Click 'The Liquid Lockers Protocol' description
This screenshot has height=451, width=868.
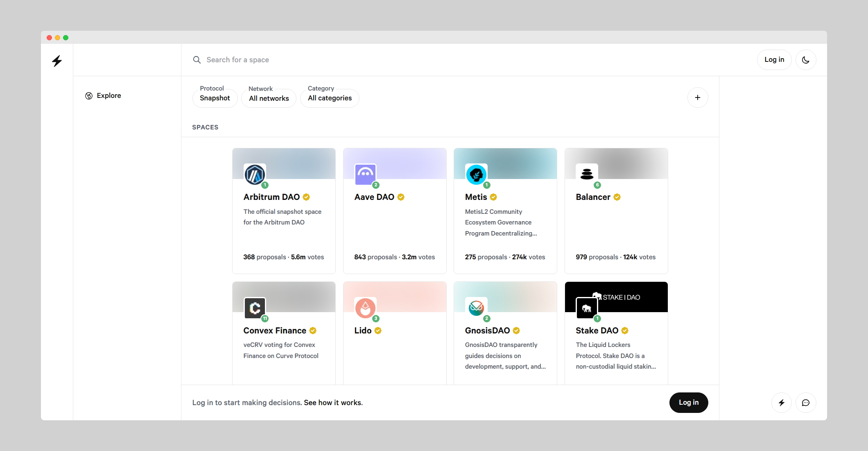click(x=616, y=356)
